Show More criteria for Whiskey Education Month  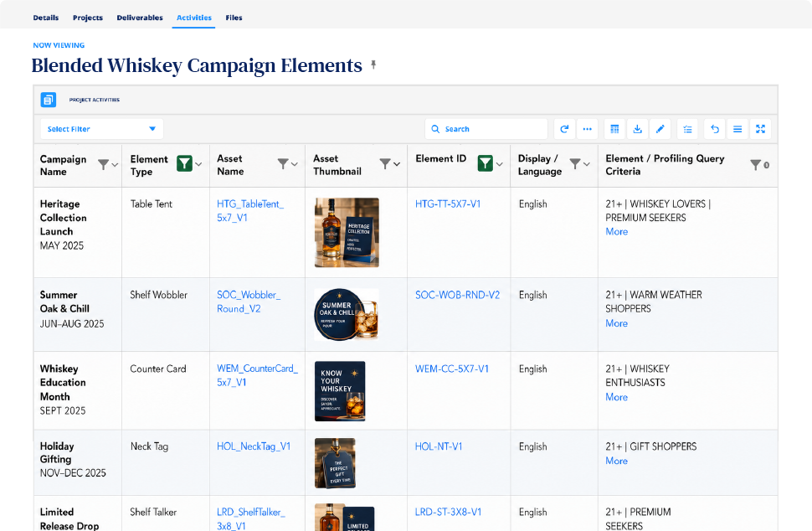(x=617, y=397)
